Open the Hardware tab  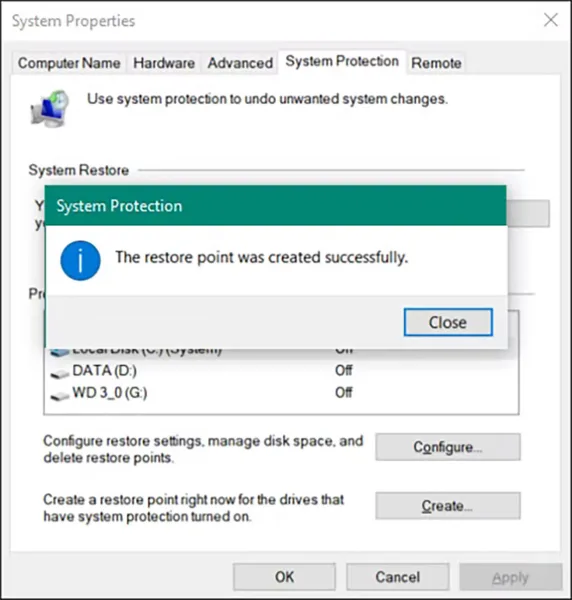coord(164,63)
